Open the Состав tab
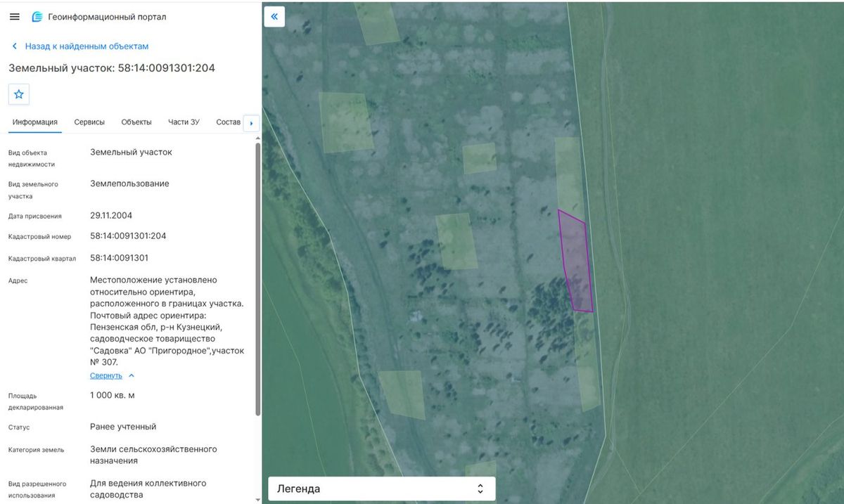 click(x=228, y=122)
